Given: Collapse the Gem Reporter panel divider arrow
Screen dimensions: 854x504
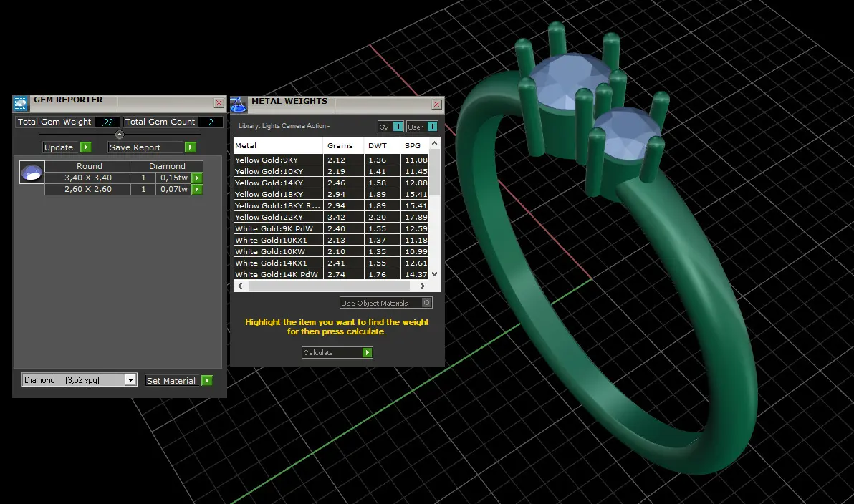Looking at the screenshot, I should 120,135.
